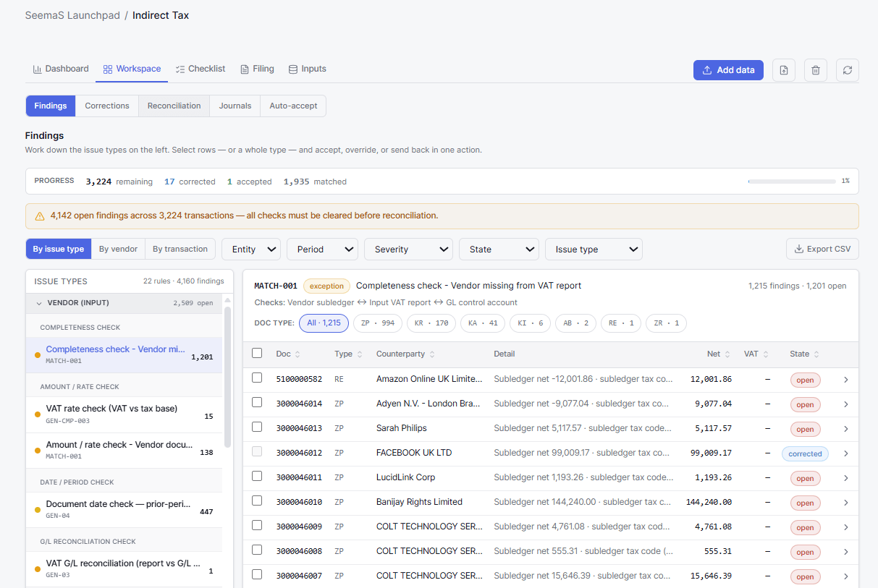Filter doc type by ZP · 994
Image resolution: width=878 pixels, height=588 pixels.
378,323
